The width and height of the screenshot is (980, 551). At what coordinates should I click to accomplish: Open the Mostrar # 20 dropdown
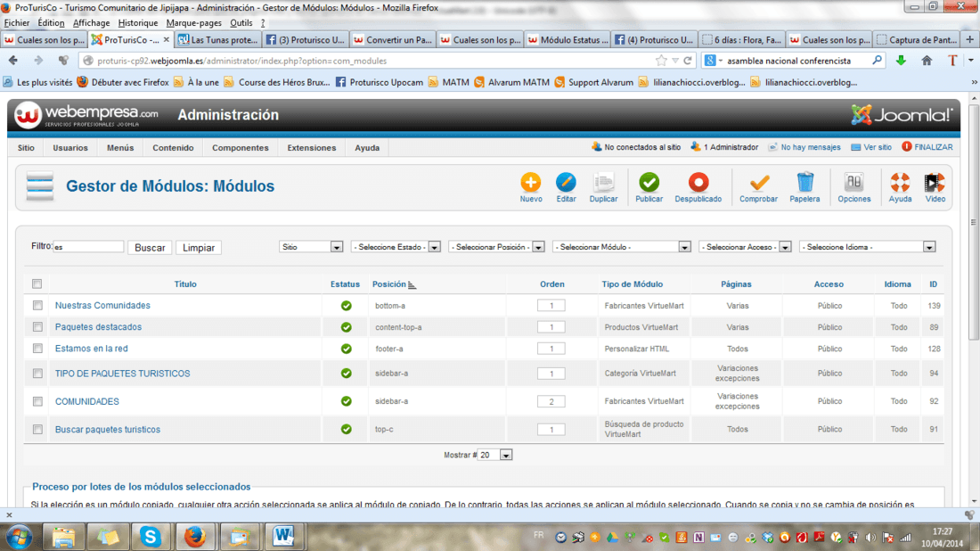click(x=495, y=456)
